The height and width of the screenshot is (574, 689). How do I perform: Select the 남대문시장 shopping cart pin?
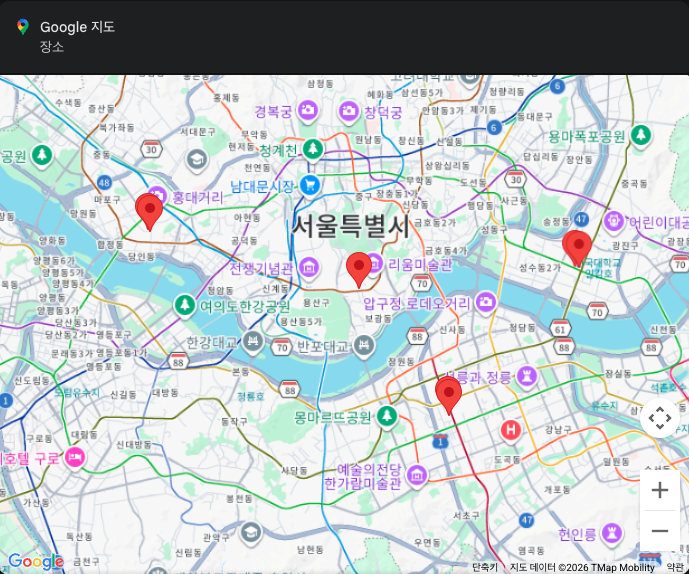(310, 185)
